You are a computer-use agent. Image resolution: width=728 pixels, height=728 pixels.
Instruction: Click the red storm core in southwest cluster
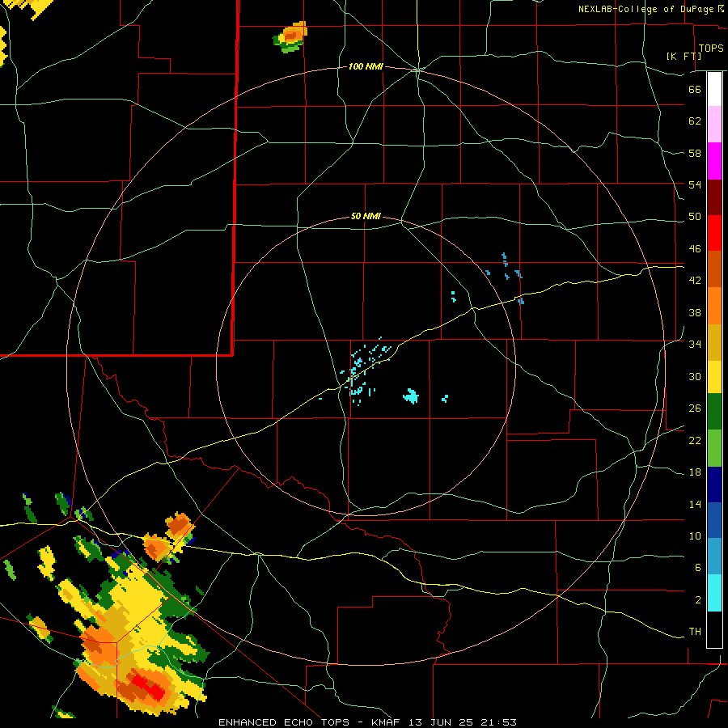(148, 687)
